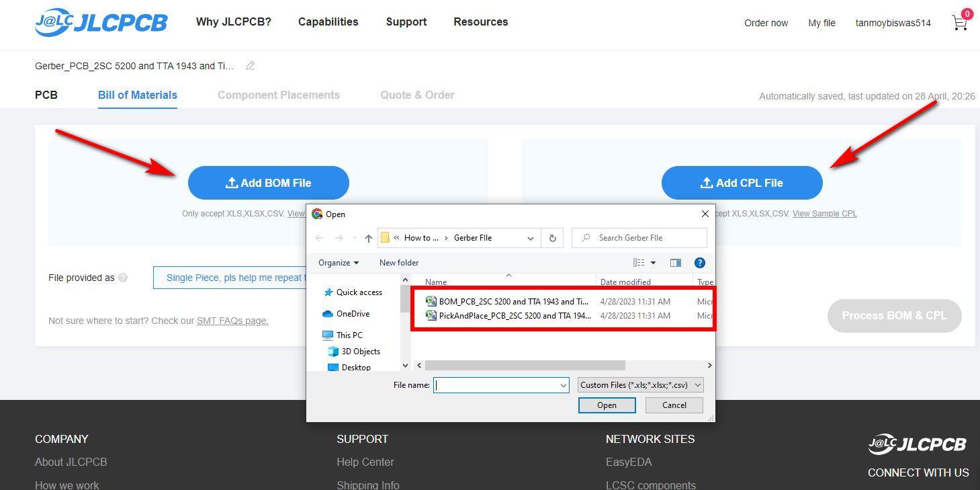980x490 pixels.
Task: Cancel the file Open dialog
Action: [674, 405]
